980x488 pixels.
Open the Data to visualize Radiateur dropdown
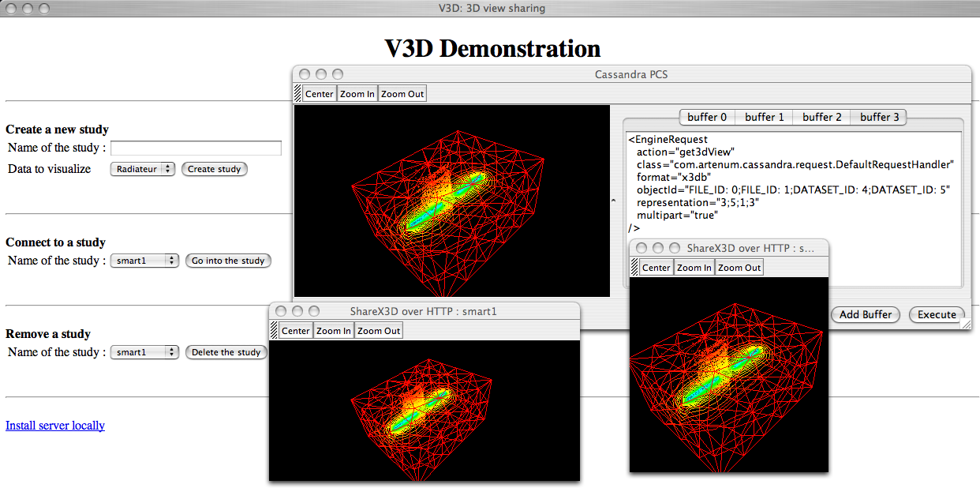pyautogui.click(x=143, y=169)
